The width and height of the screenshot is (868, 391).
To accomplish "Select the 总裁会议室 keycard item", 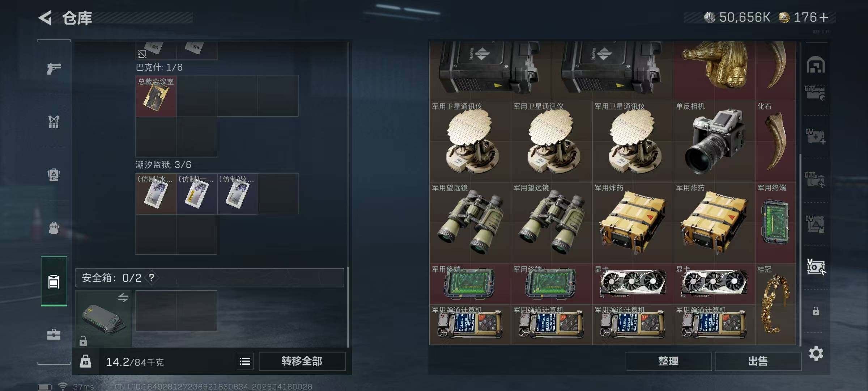I will 156,96.
